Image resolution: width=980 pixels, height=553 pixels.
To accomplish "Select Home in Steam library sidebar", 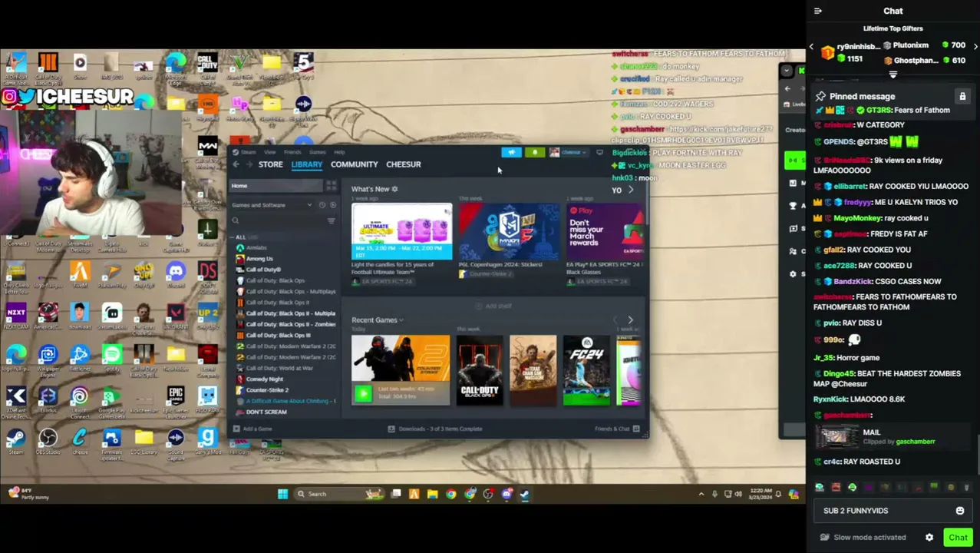I will click(276, 186).
